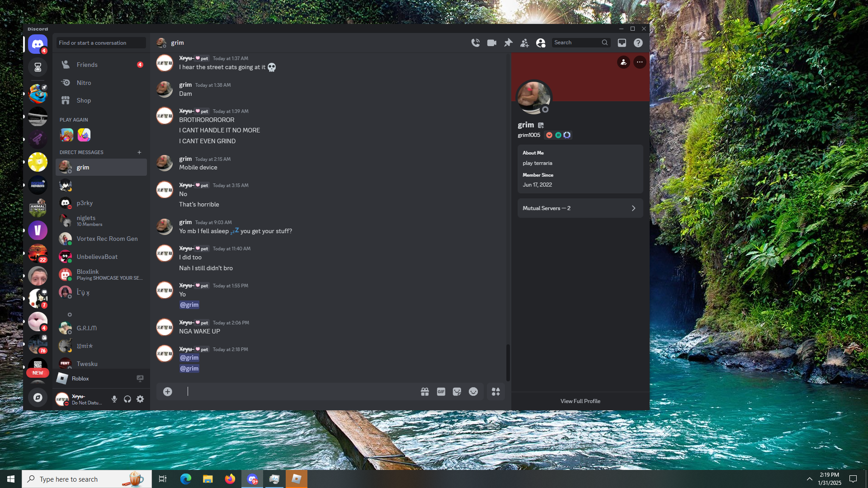Screen dimensions: 868x488
Task: Start a video call with grim
Action: pyautogui.click(x=491, y=42)
